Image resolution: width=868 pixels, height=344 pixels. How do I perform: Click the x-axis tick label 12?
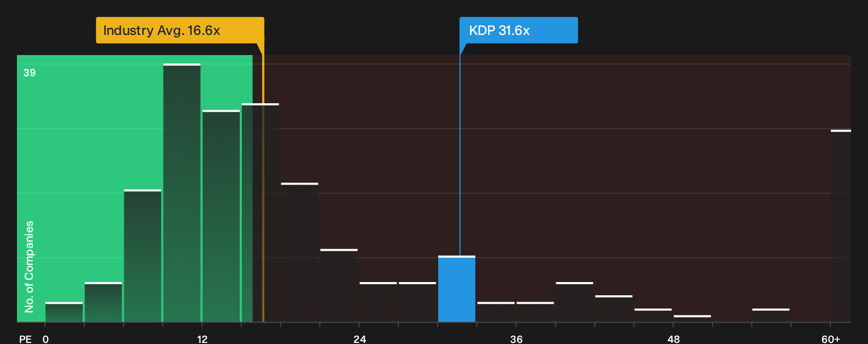[202, 339]
